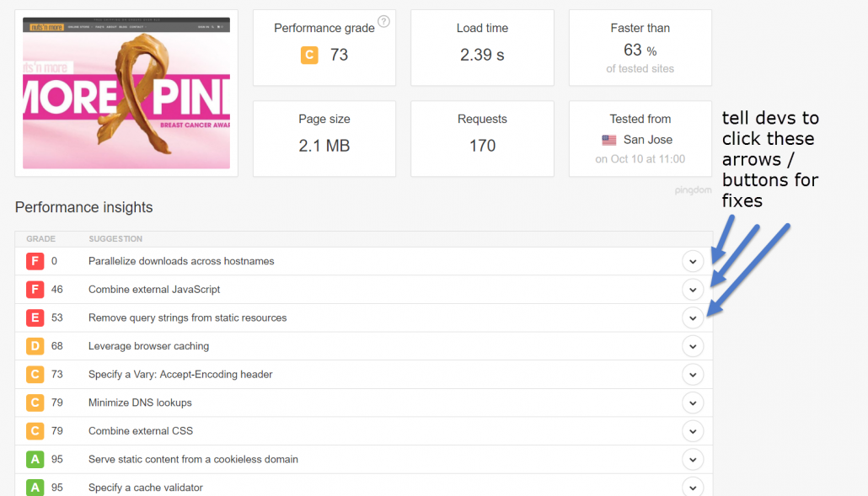Select 'Remove query strings from static resources' text
This screenshot has height=496, width=868.
(x=188, y=317)
